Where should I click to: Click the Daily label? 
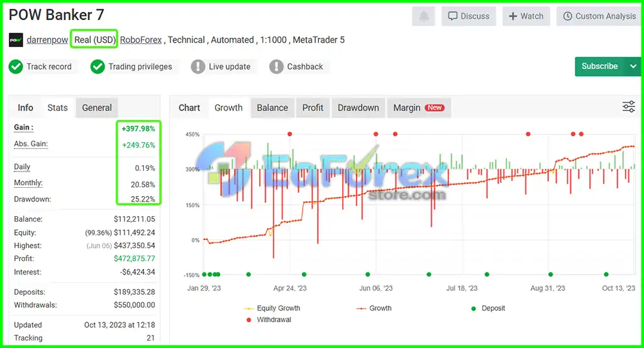22,166
